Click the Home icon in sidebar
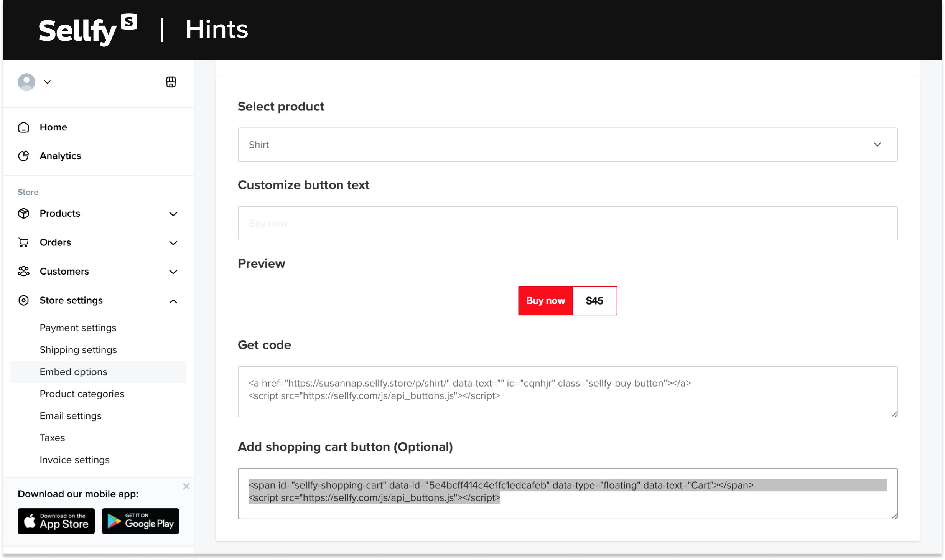The image size is (945, 560). (x=23, y=127)
